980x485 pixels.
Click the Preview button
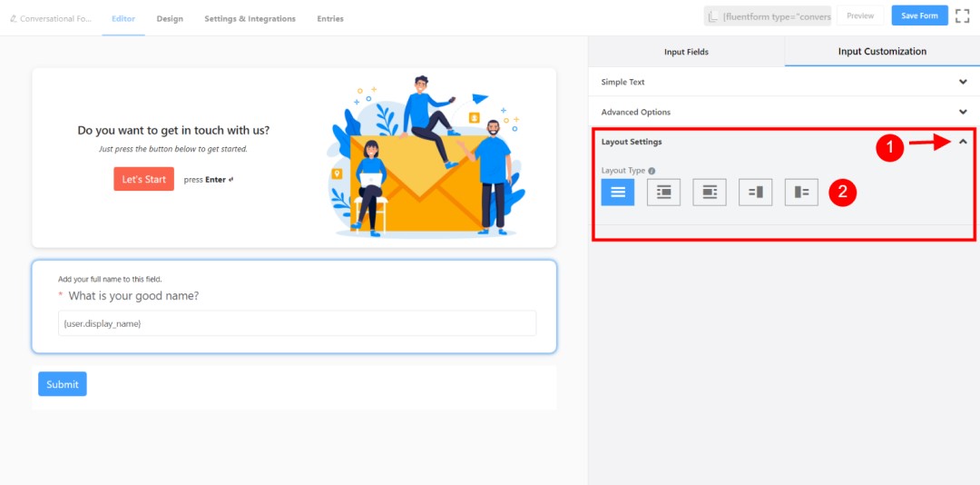tap(860, 15)
